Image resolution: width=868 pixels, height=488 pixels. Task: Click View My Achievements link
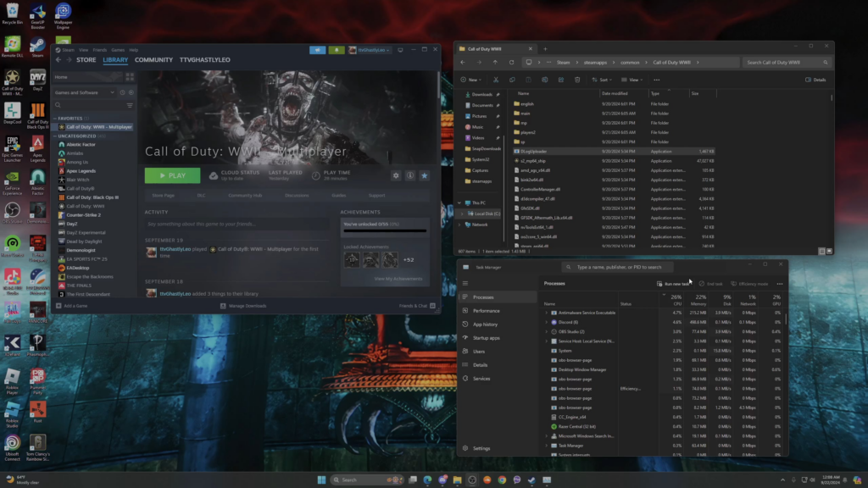click(398, 279)
